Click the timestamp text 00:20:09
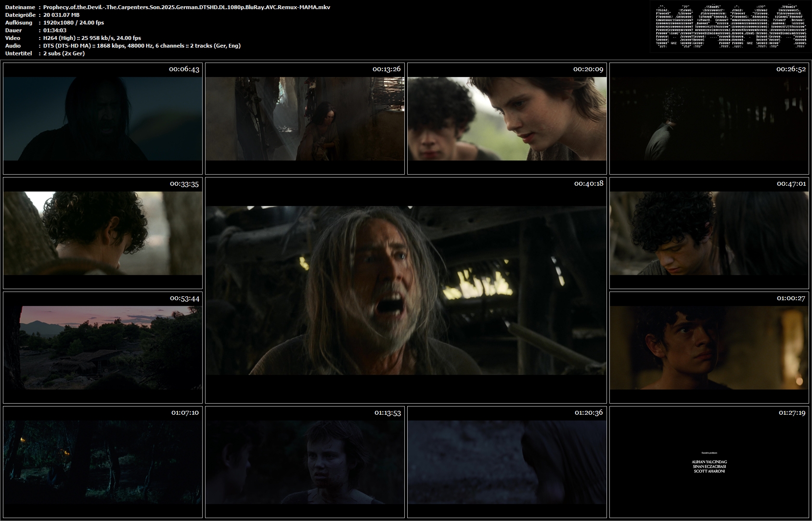This screenshot has width=812, height=521. [x=588, y=69]
